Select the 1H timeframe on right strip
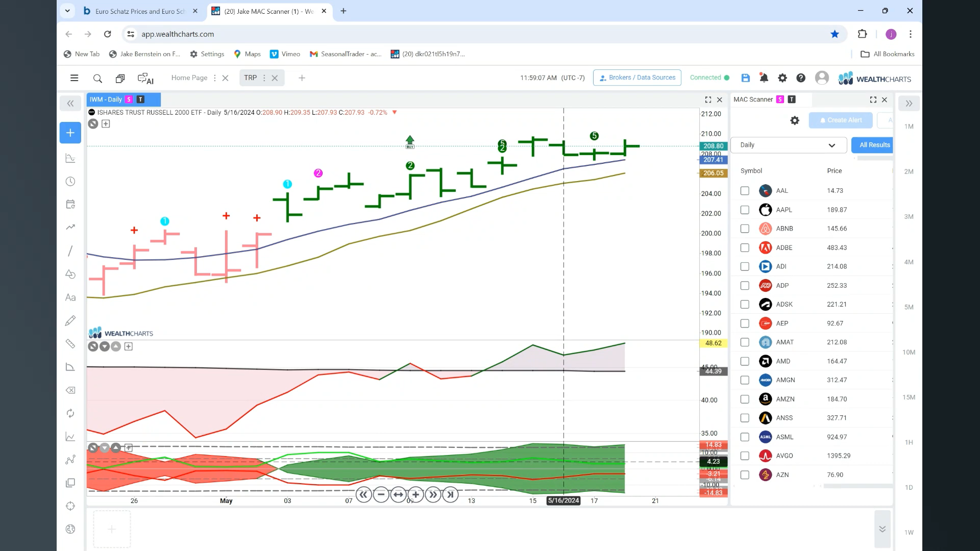This screenshot has height=551, width=980. [909, 442]
